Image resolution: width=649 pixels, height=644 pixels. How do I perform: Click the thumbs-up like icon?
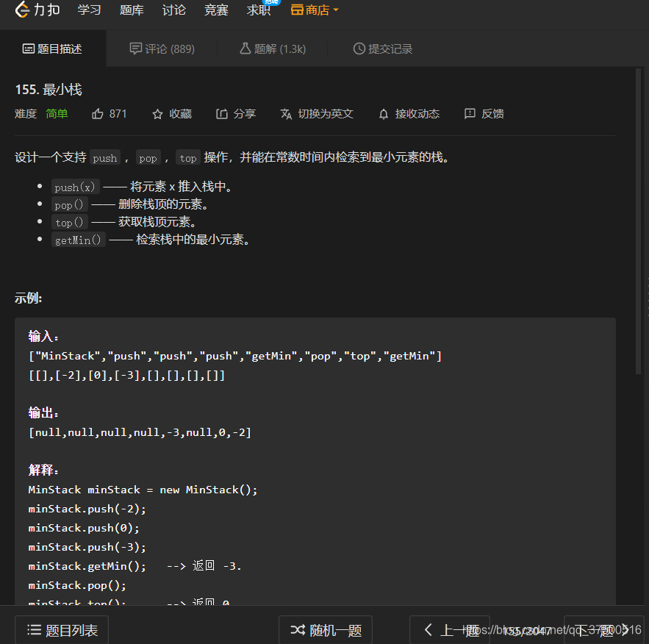(98, 113)
